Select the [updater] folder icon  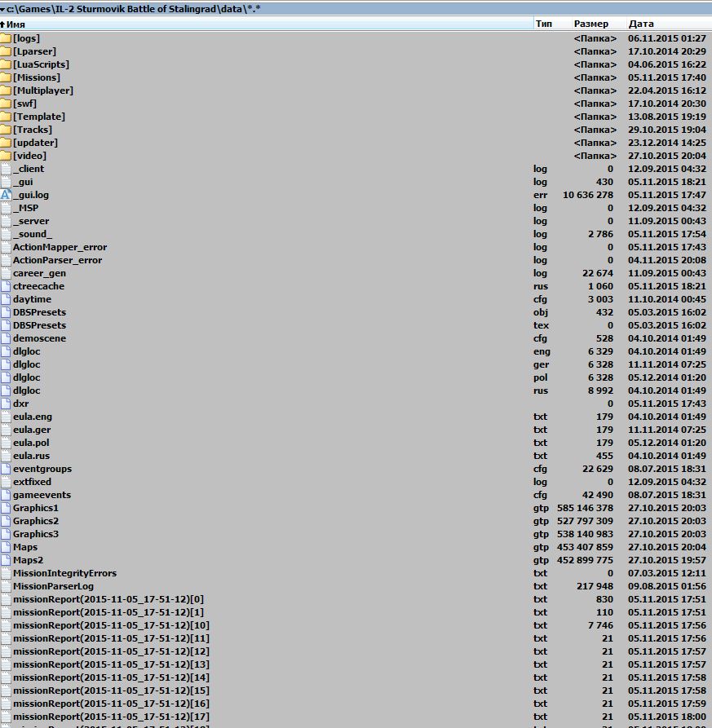(x=6, y=143)
